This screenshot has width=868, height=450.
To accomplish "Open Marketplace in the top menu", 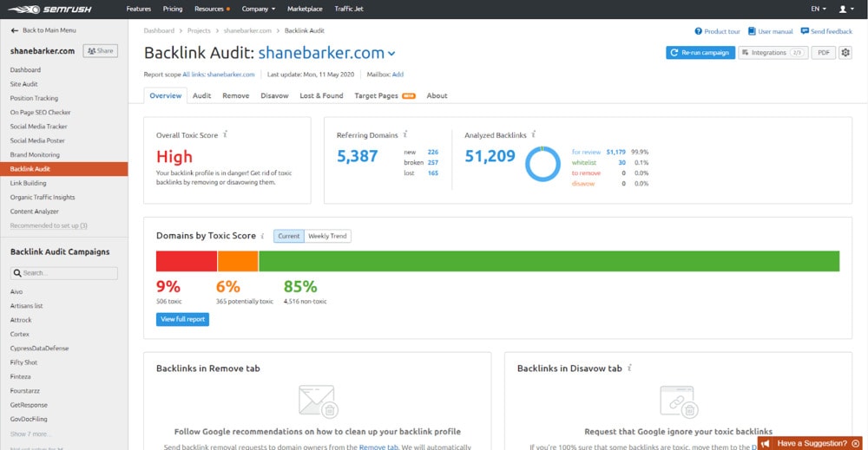I will (x=305, y=9).
